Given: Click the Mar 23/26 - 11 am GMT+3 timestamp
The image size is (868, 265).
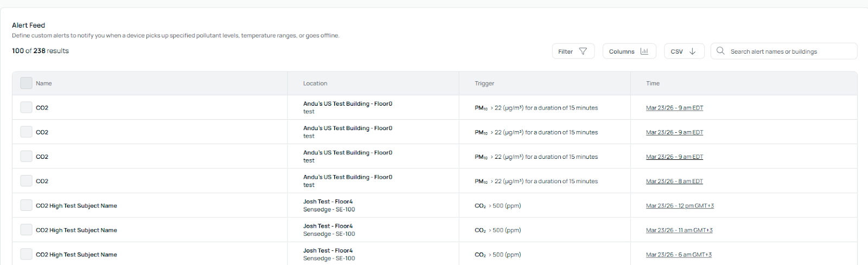Looking at the screenshot, I should (x=679, y=230).
